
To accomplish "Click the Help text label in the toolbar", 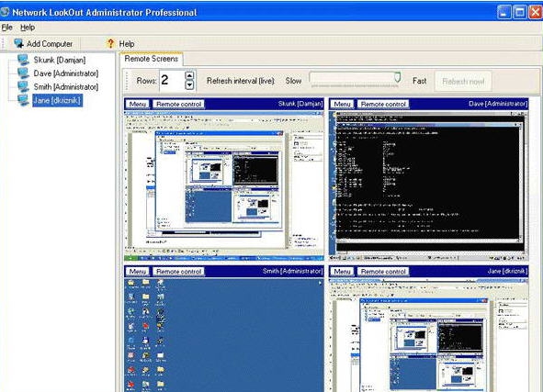I will 127,44.
